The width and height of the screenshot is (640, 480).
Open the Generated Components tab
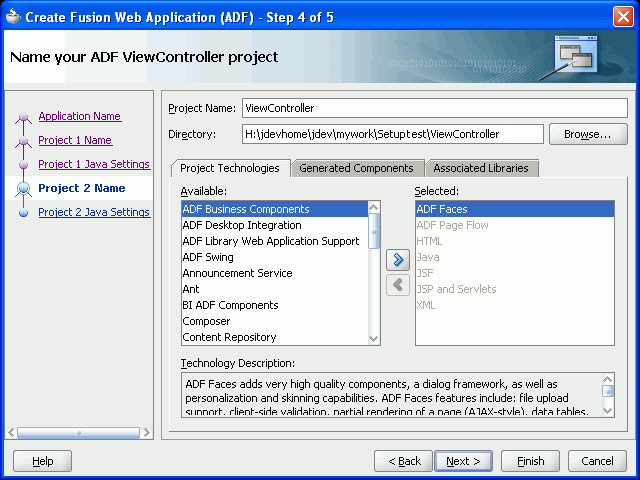coord(356,168)
